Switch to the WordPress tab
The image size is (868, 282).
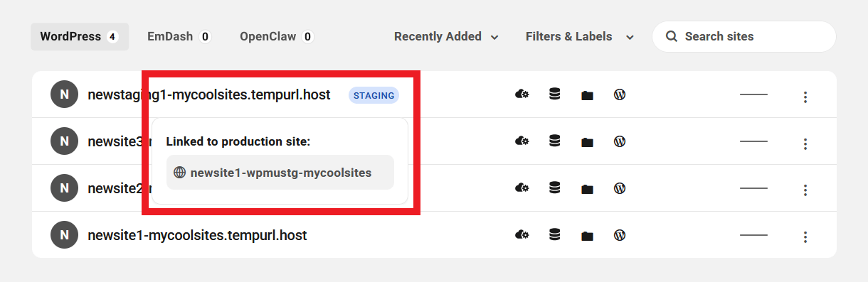click(x=80, y=36)
